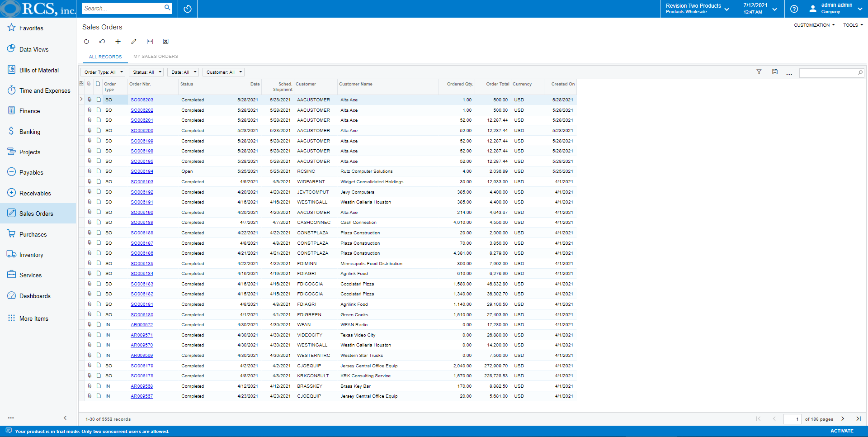The image size is (868, 437).
Task: Open the admin admin user menu
Action: pos(836,9)
